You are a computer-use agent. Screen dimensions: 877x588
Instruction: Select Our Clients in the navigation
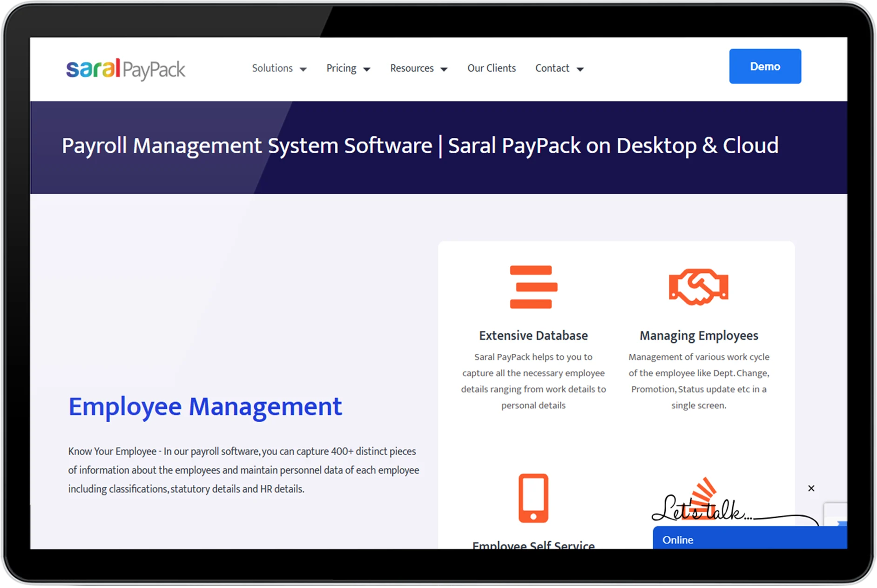point(492,68)
